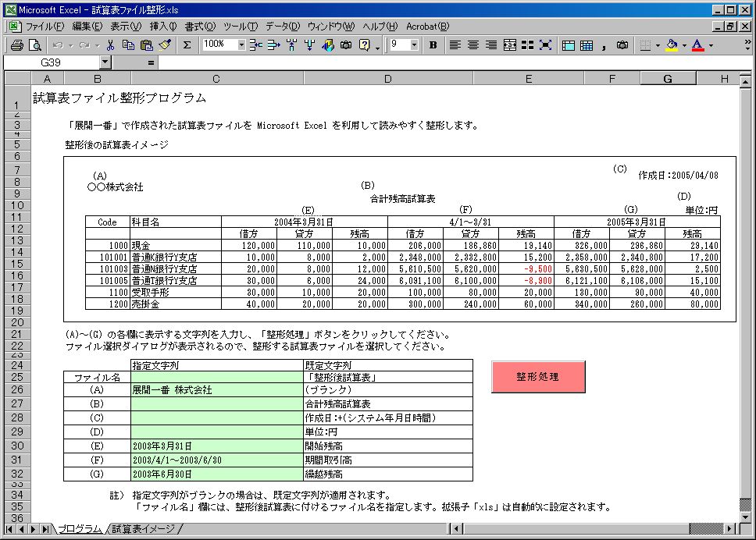Click the Redo arrow icon
This screenshot has height=540, width=756.
[84, 45]
